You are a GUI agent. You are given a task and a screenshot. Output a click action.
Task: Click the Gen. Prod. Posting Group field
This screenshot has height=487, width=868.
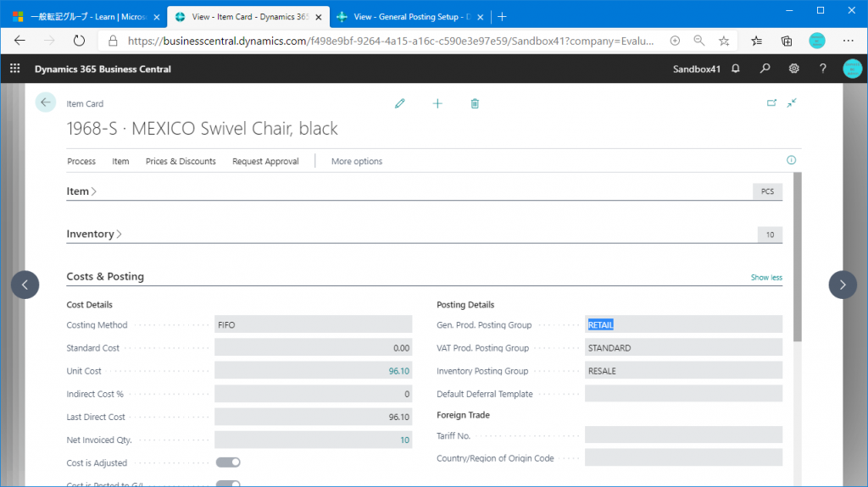point(684,324)
